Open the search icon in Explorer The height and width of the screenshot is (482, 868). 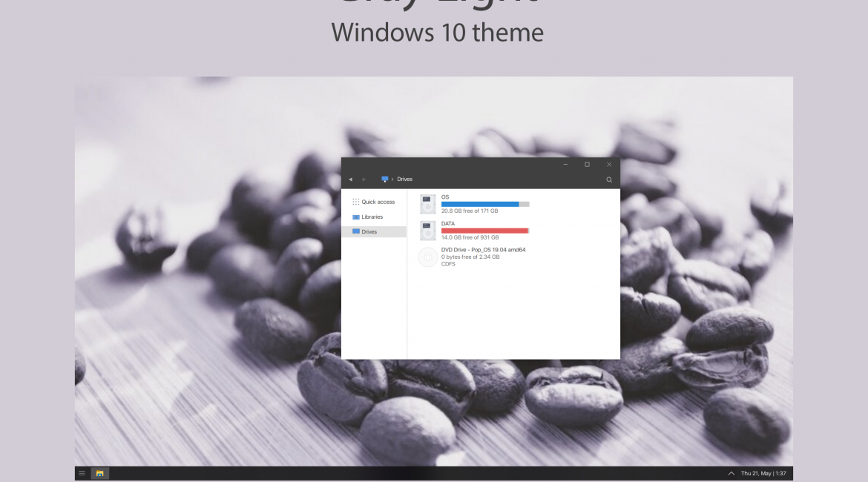pos(609,179)
